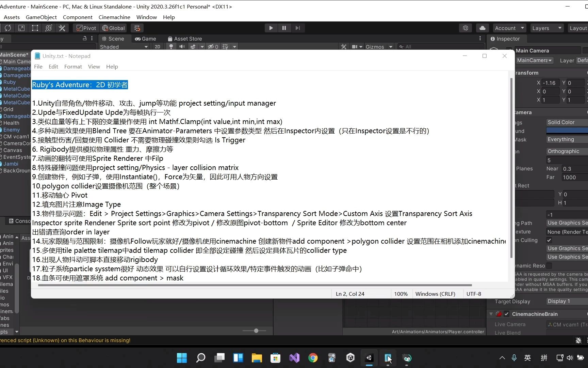Toggle Dynamic Resolution checkbox
Viewport: 588px width, 368px height.
549,266
